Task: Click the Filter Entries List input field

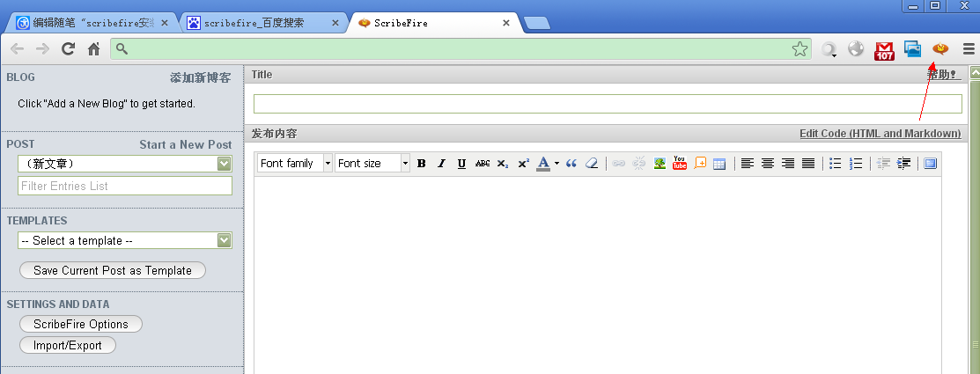Action: (x=124, y=186)
